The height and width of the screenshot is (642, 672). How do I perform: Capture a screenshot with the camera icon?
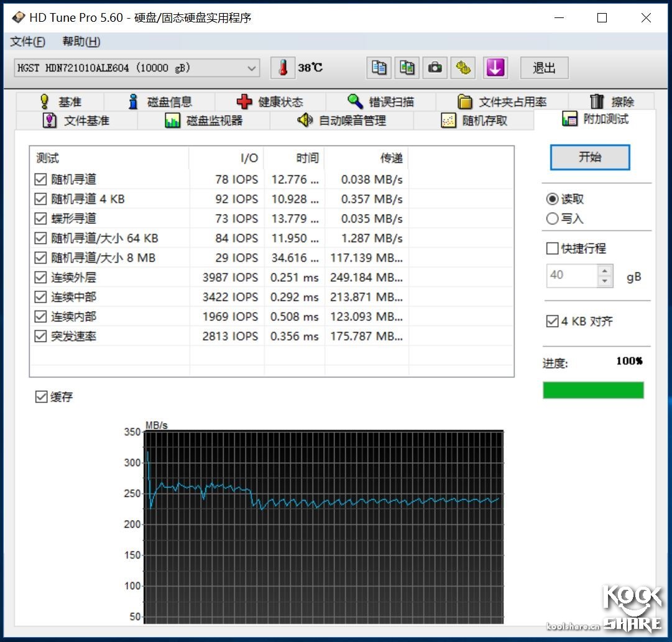point(435,68)
